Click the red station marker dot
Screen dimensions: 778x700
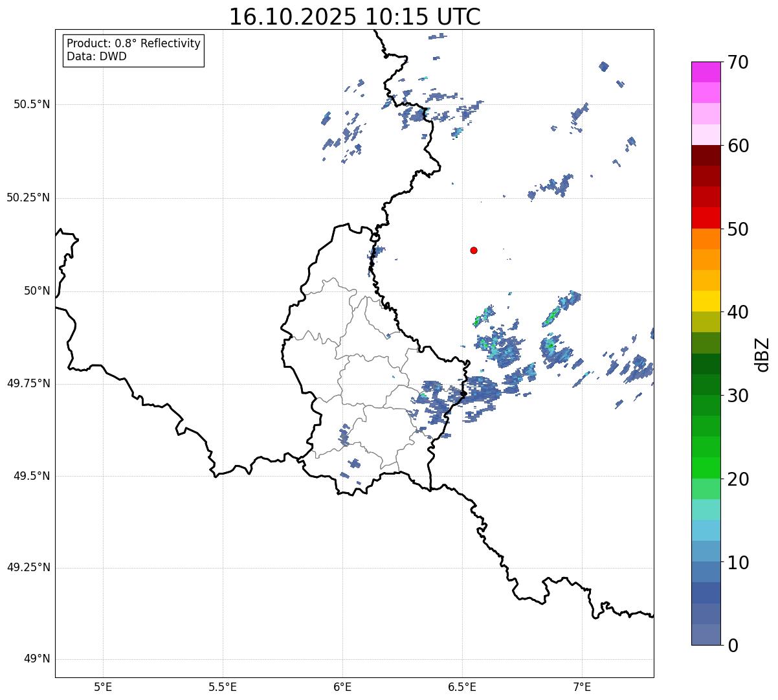[x=474, y=250]
